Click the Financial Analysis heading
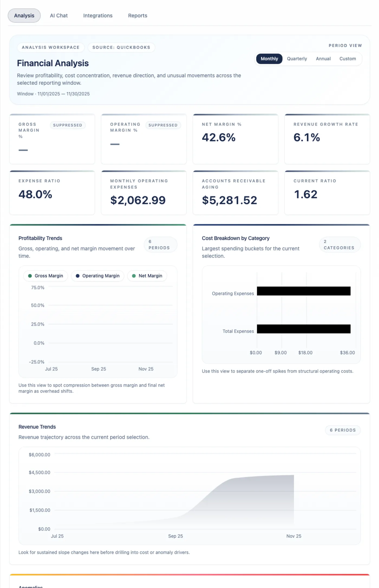The image size is (379, 588). (x=53, y=63)
